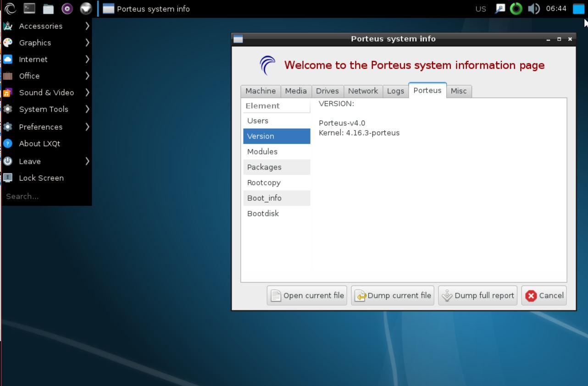Image resolution: width=588 pixels, height=386 pixels.
Task: Click the Porteus system info taskbar button
Action: (x=146, y=9)
